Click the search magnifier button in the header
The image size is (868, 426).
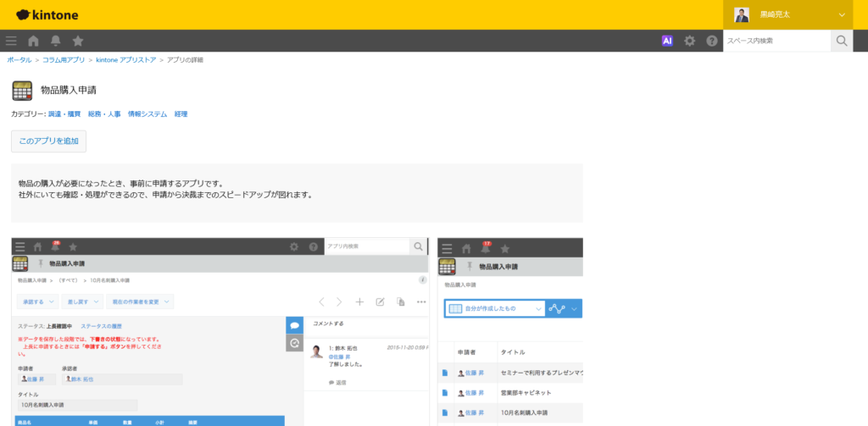842,41
